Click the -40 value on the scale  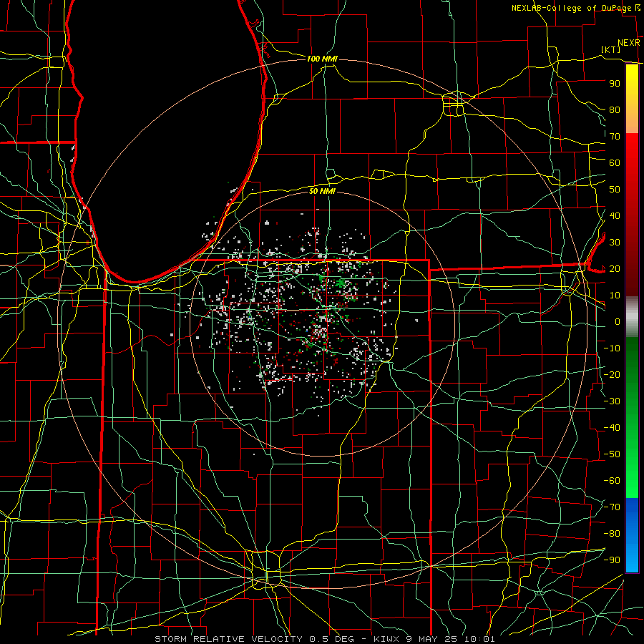pyautogui.click(x=613, y=428)
